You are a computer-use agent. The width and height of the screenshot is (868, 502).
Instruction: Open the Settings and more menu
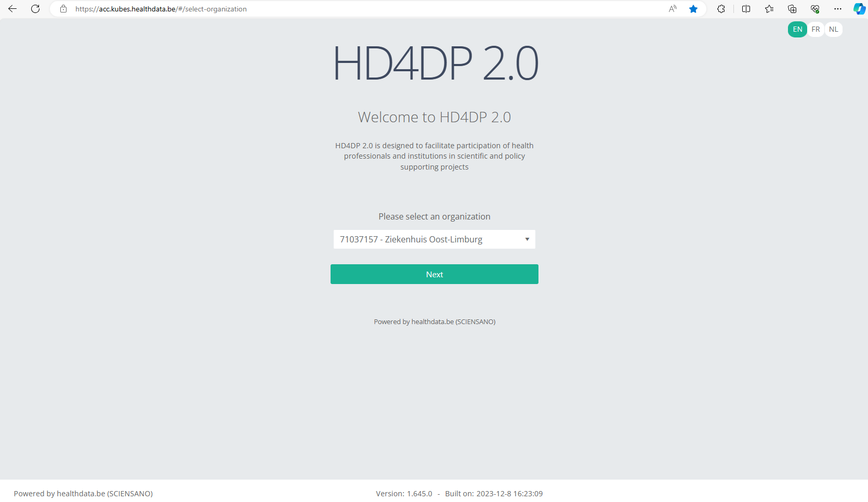pos(837,9)
